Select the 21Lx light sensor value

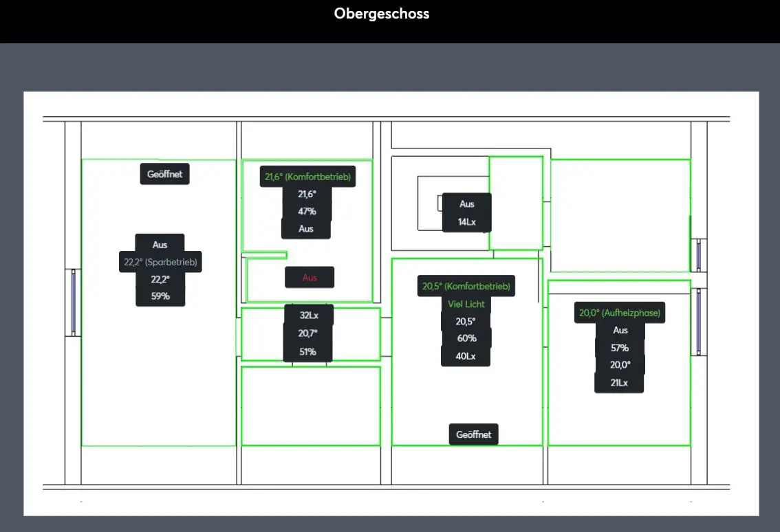tap(619, 383)
